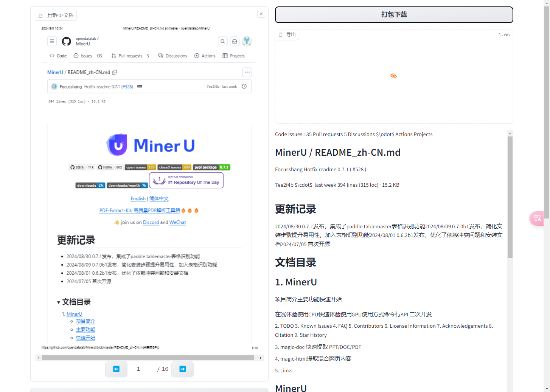This screenshot has height=392, width=550.
Task: Click the PDF-Extract-Kit link
Action: click(x=140, y=211)
